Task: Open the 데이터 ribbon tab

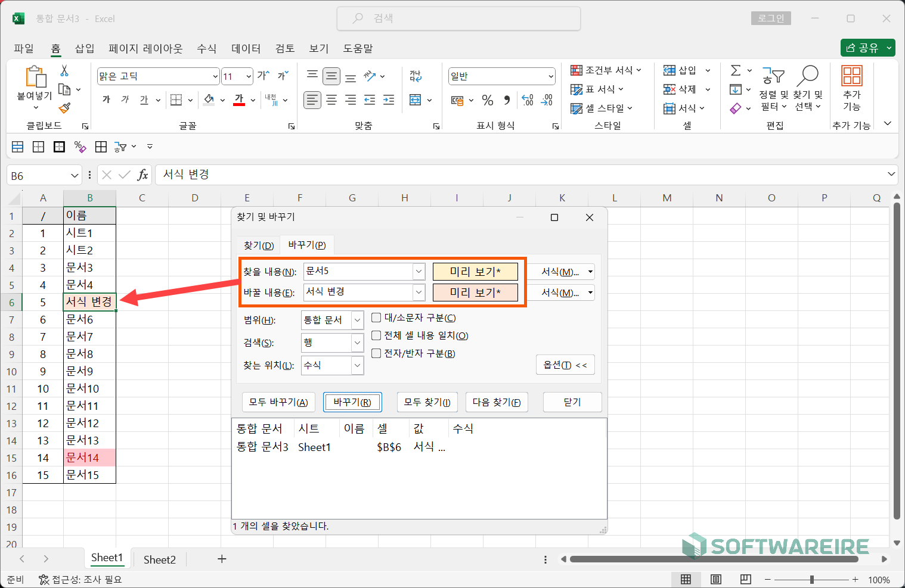Action: 246,48
